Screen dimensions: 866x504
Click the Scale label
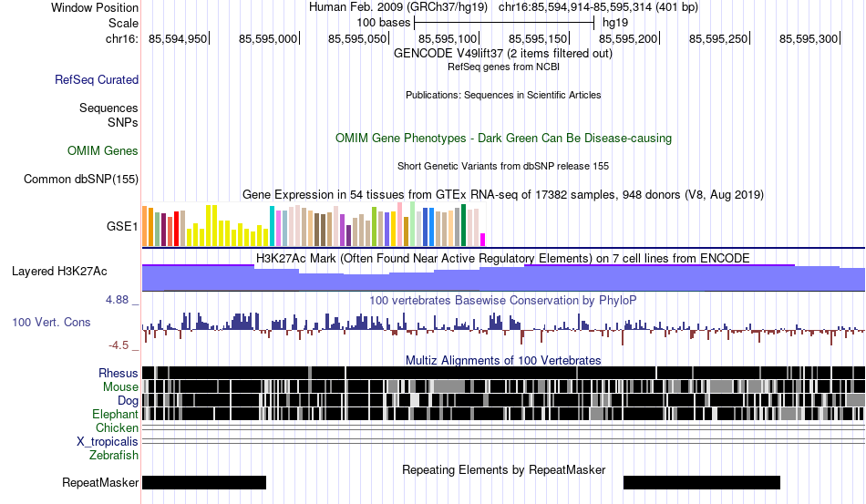click(123, 23)
